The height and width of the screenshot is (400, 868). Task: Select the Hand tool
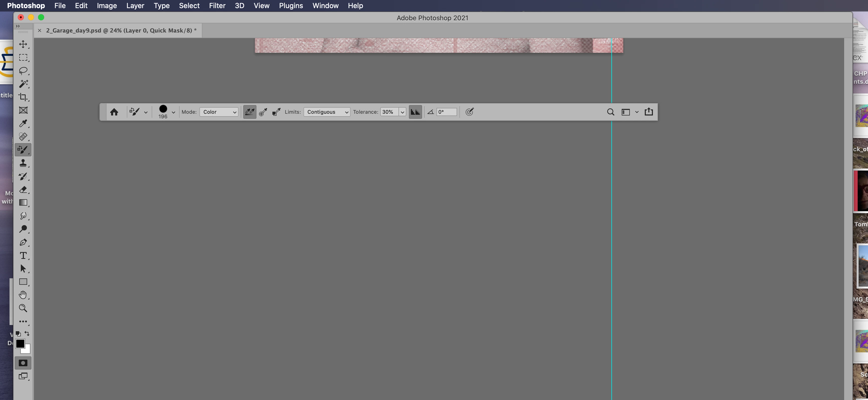pos(23,295)
